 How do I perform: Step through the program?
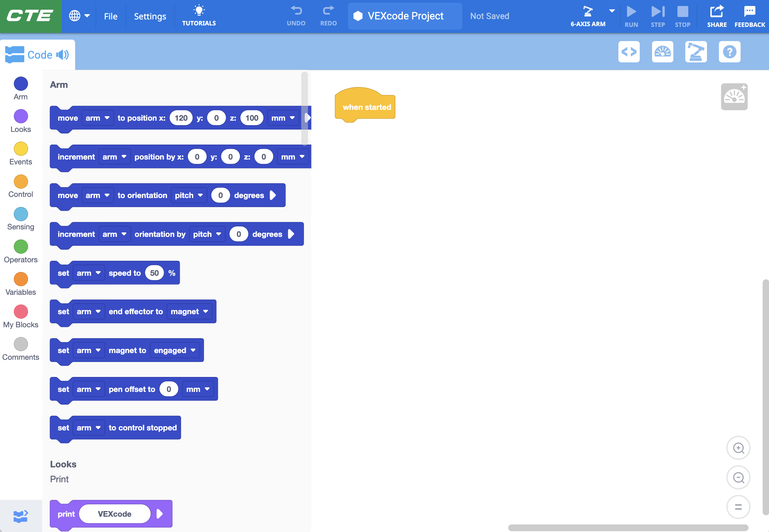tap(658, 16)
